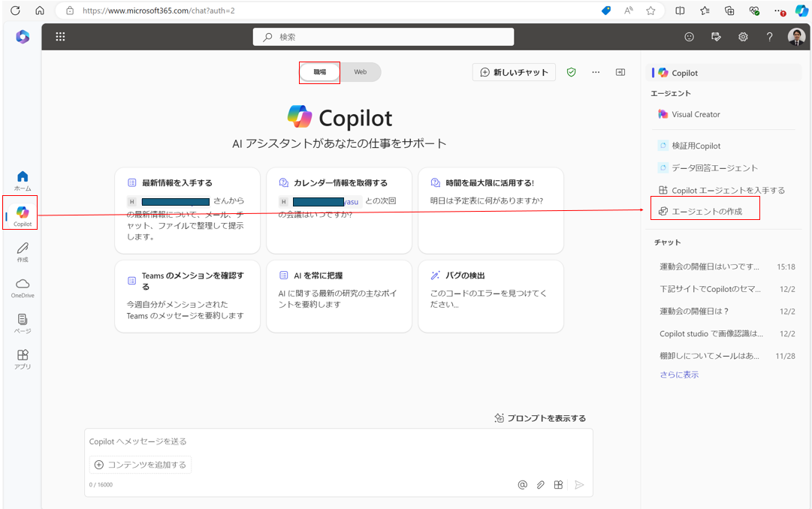
Task: Open browser Copilot sidebar icon
Action: 801,11
